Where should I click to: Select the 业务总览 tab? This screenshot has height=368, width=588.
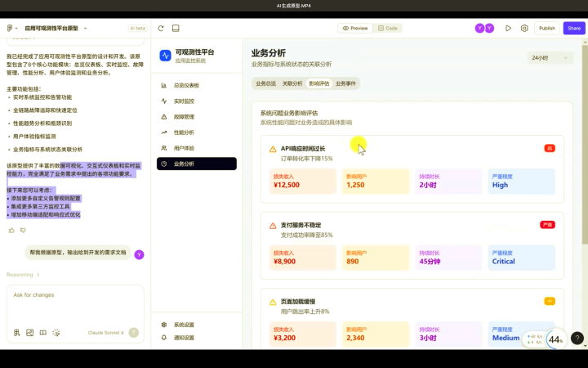[x=265, y=83]
